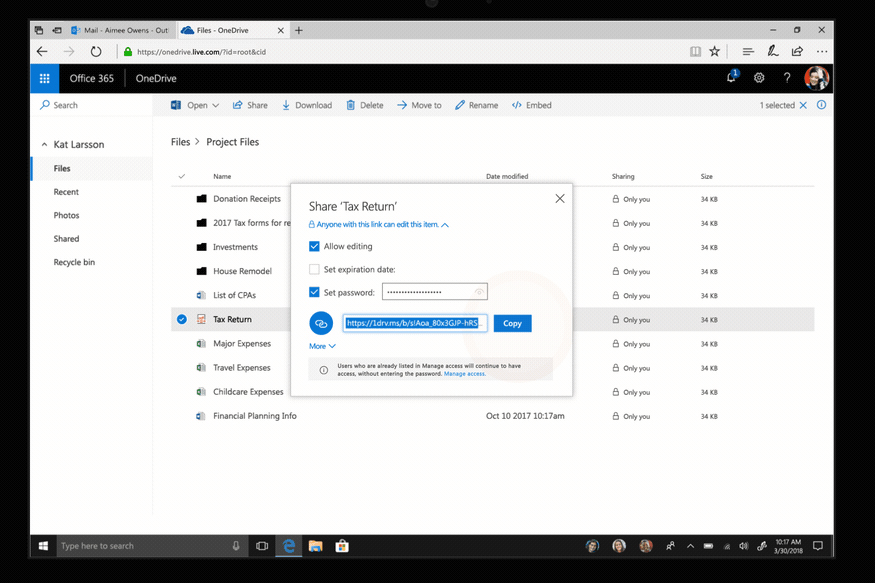This screenshot has width=875, height=583.
Task: Clear the 1 selected item selection
Action: 803,105
